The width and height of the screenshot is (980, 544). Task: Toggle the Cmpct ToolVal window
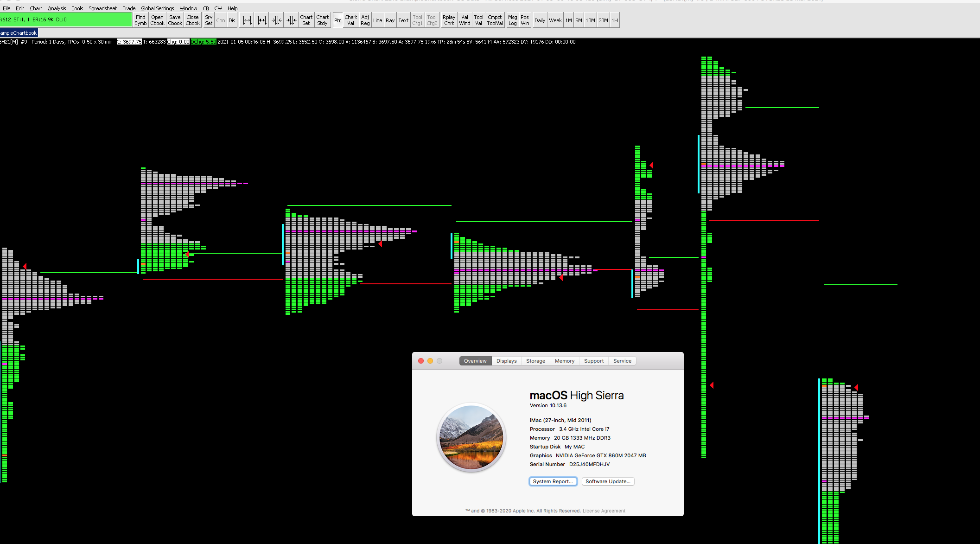(x=495, y=20)
